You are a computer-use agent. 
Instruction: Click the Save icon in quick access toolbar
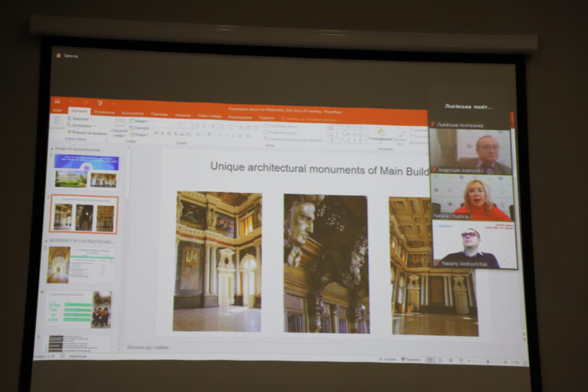(x=56, y=101)
